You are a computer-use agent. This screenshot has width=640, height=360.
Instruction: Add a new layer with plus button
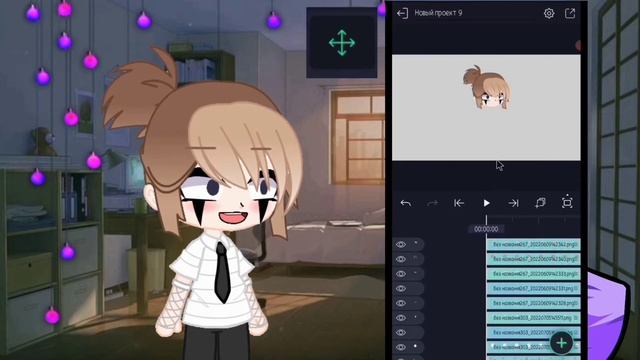click(562, 343)
